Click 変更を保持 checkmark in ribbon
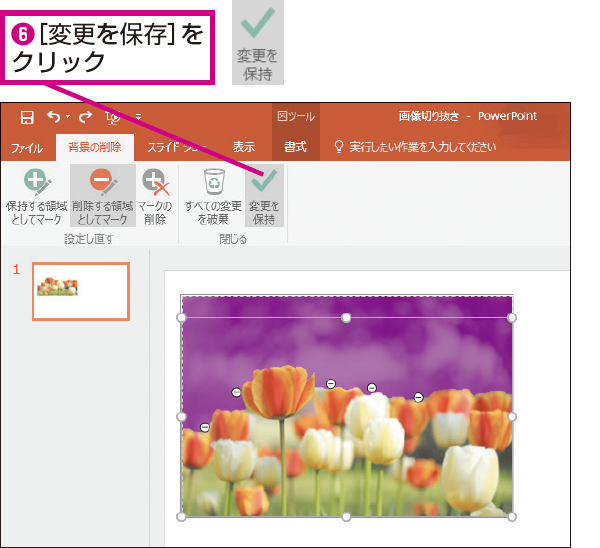The image size is (600, 548). (x=264, y=197)
